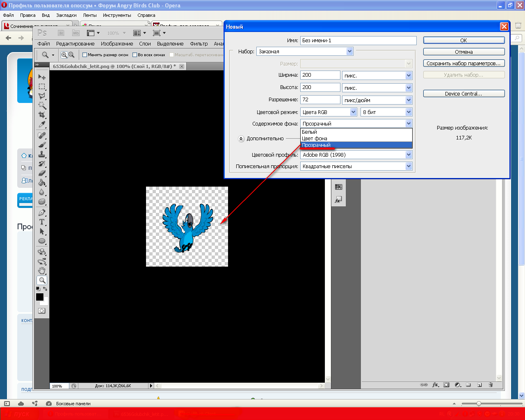Select the Pen tool
Viewport: 525px width, 420px height.
point(42,212)
